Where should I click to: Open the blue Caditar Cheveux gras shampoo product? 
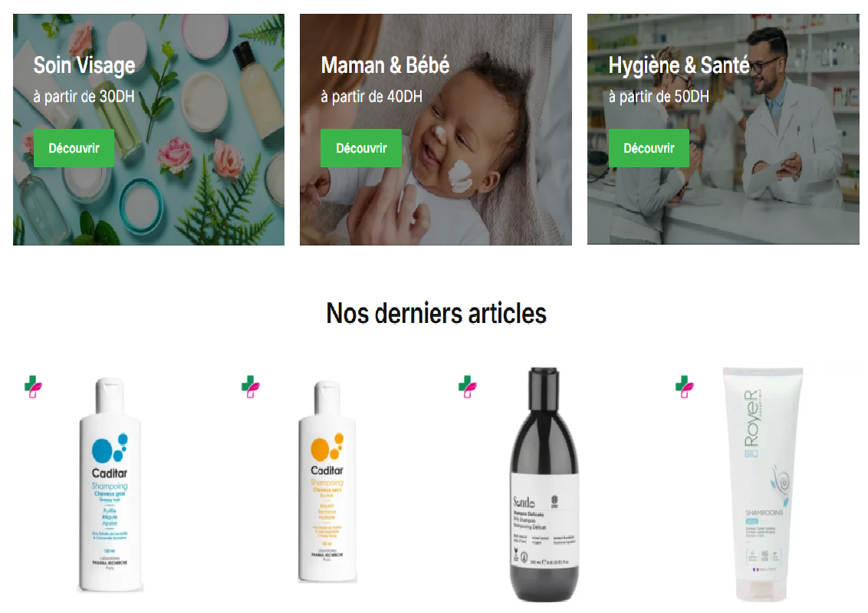pyautogui.click(x=110, y=485)
